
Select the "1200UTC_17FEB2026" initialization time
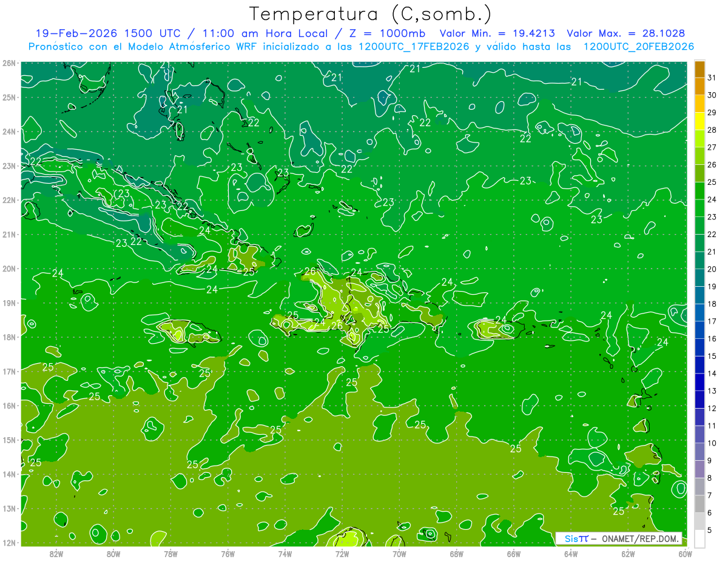(414, 47)
